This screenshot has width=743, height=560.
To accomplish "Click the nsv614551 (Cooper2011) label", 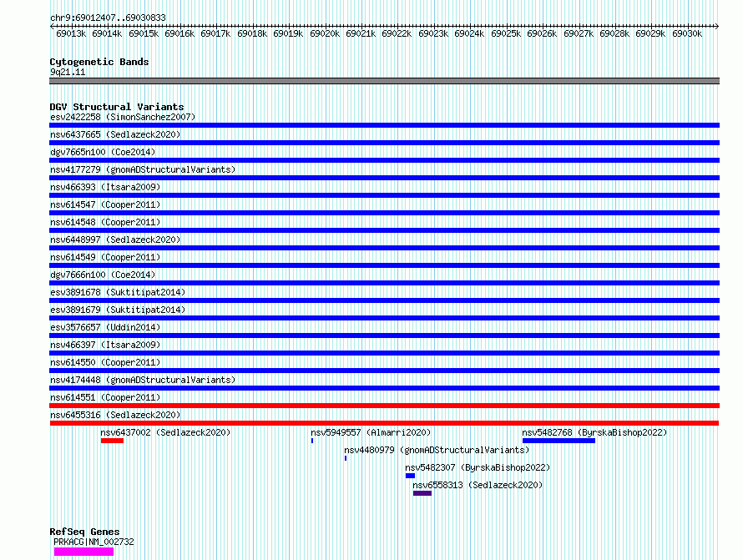I will click(x=105, y=397).
